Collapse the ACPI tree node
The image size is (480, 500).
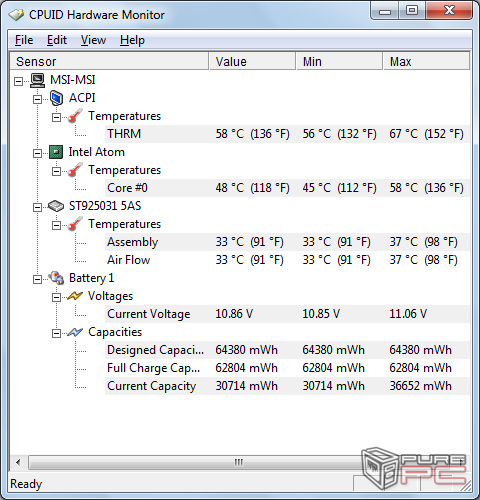click(x=38, y=99)
